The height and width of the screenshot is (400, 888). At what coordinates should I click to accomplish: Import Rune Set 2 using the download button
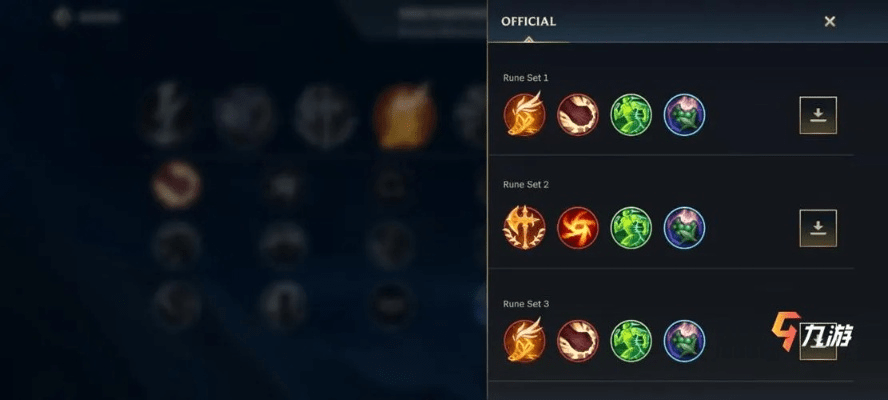pos(818,228)
